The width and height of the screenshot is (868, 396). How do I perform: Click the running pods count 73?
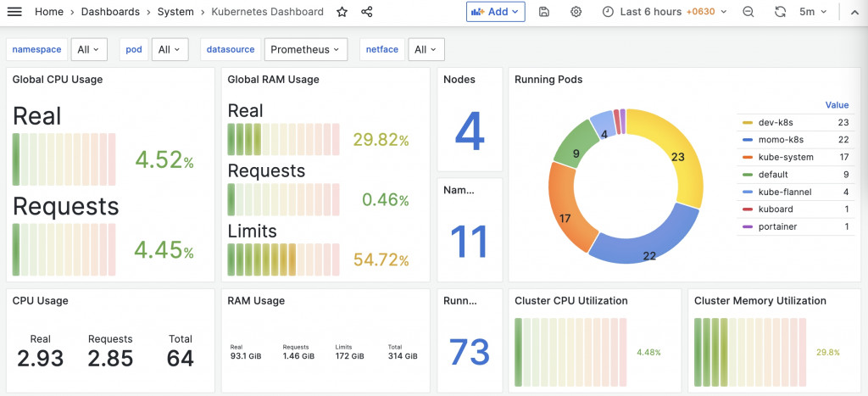click(x=470, y=352)
